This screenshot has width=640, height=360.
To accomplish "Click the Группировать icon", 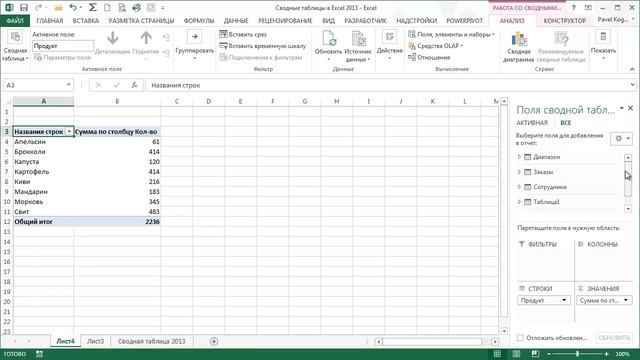I will pos(195,37).
